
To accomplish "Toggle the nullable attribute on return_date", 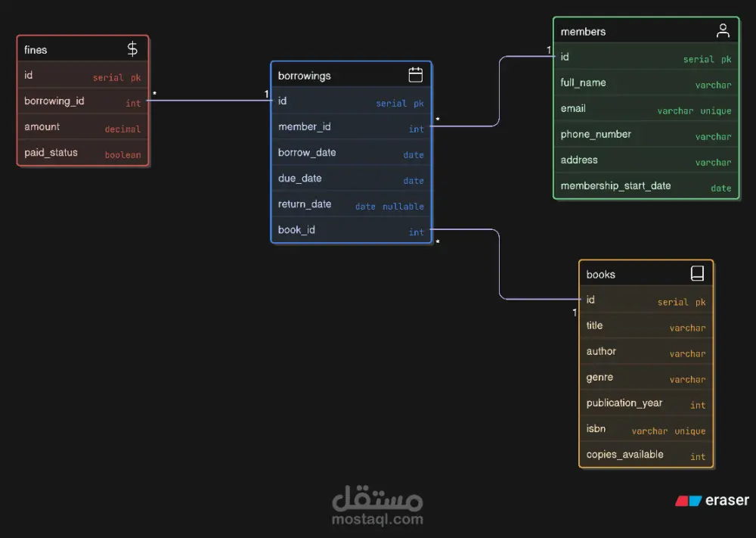I will coord(403,206).
